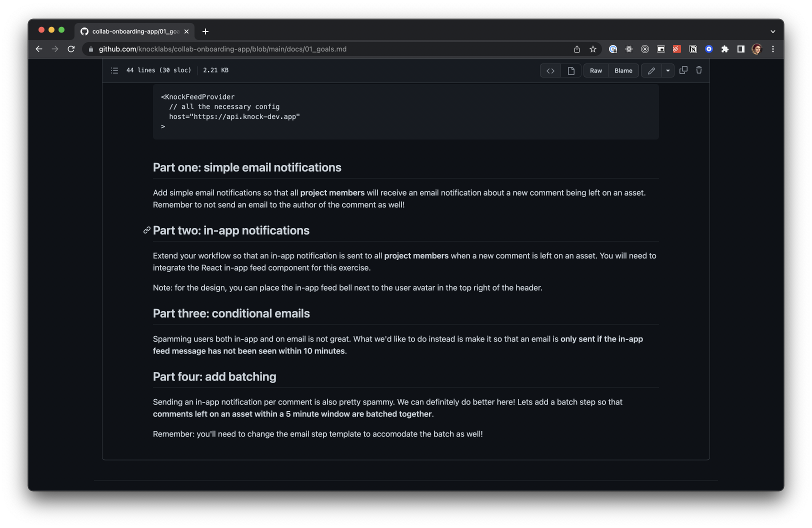812x528 pixels.
Task: Open the Chrome profile avatar menu
Action: [x=756, y=49]
